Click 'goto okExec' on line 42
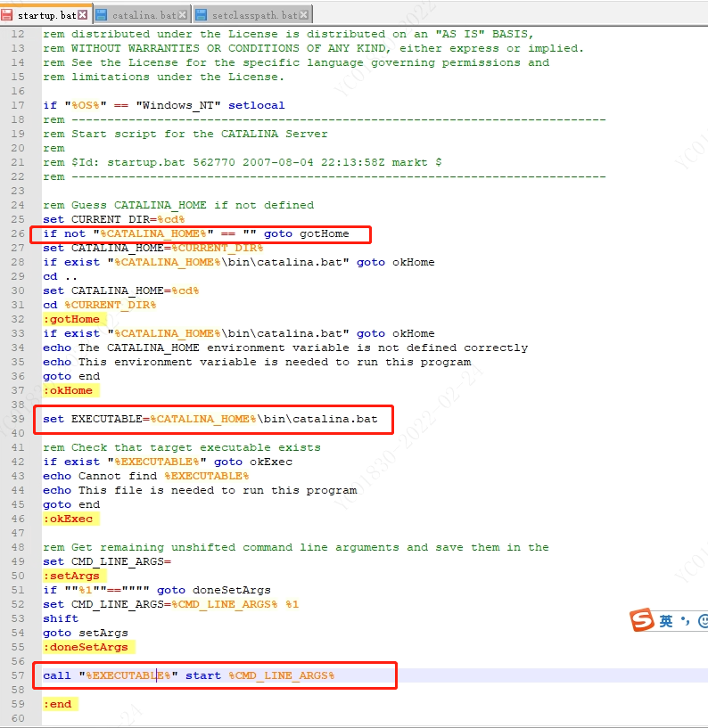The width and height of the screenshot is (708, 728). (253, 462)
